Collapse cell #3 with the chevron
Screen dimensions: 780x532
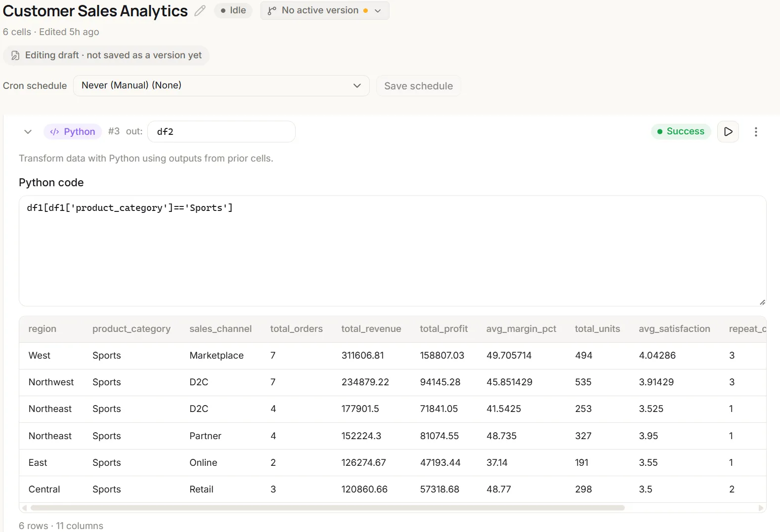[x=28, y=132]
